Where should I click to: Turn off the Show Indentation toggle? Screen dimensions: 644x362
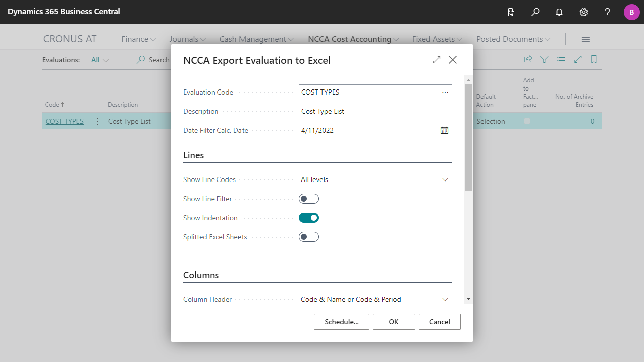point(309,218)
